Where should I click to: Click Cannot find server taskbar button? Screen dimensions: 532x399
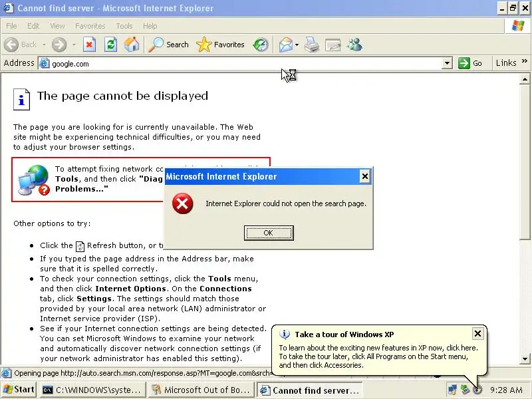pyautogui.click(x=310, y=390)
